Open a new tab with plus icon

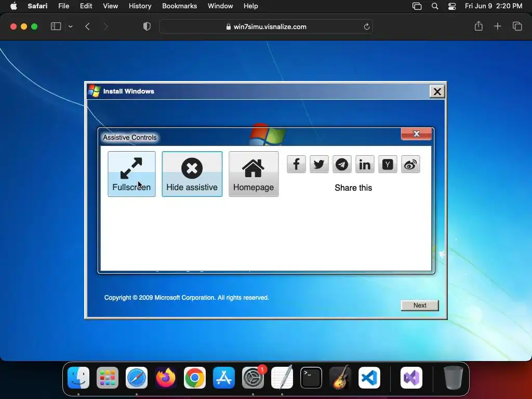coord(497,26)
